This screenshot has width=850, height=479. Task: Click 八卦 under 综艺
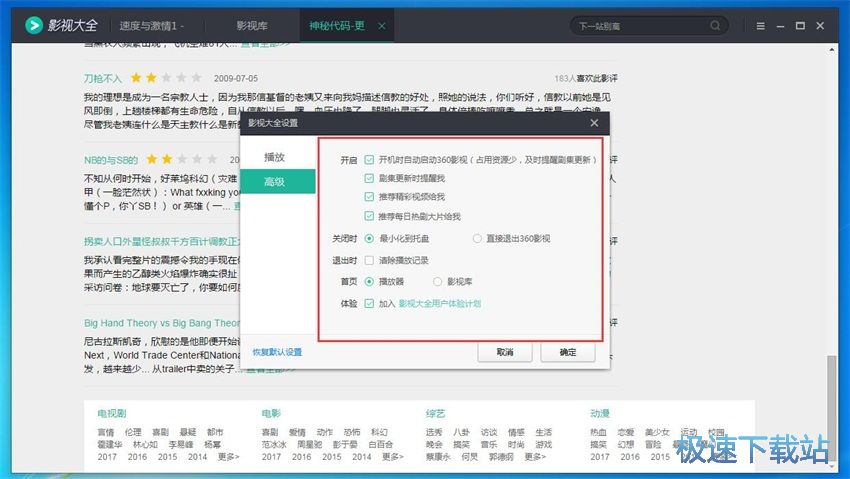pyautogui.click(x=461, y=432)
